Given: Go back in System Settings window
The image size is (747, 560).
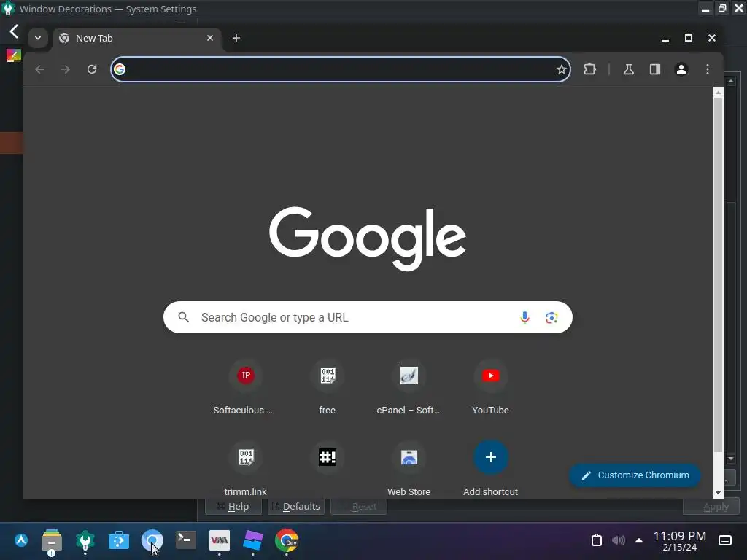Looking at the screenshot, I should tap(15, 32).
